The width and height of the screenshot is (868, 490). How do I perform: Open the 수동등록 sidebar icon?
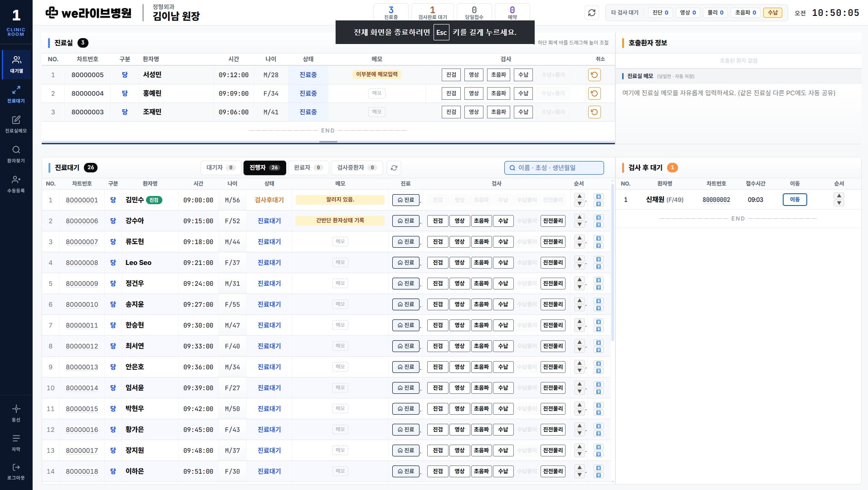(x=16, y=184)
